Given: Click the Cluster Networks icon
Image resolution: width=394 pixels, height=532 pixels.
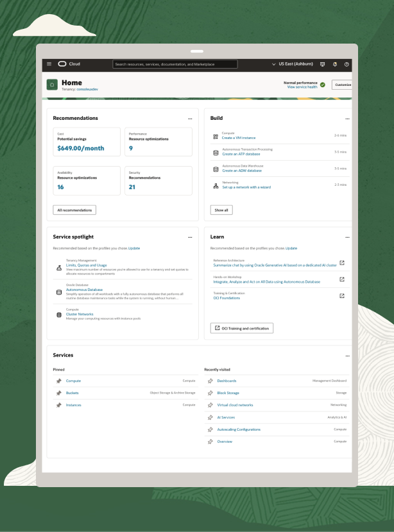Looking at the screenshot, I should (59, 315).
